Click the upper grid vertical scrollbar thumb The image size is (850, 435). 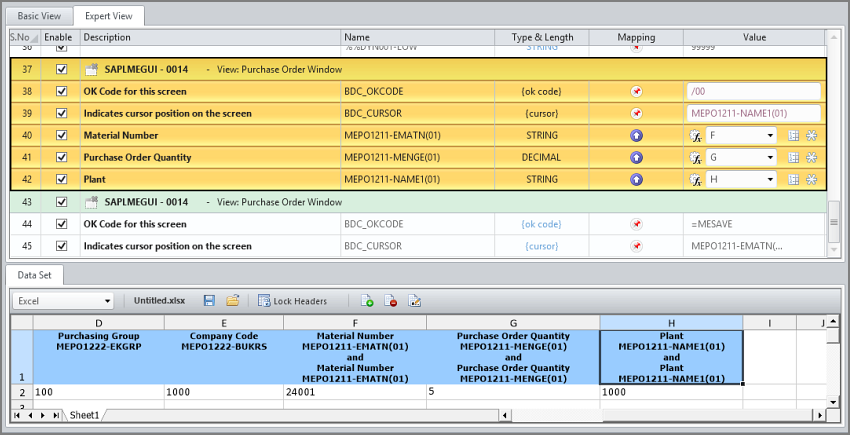[834, 222]
